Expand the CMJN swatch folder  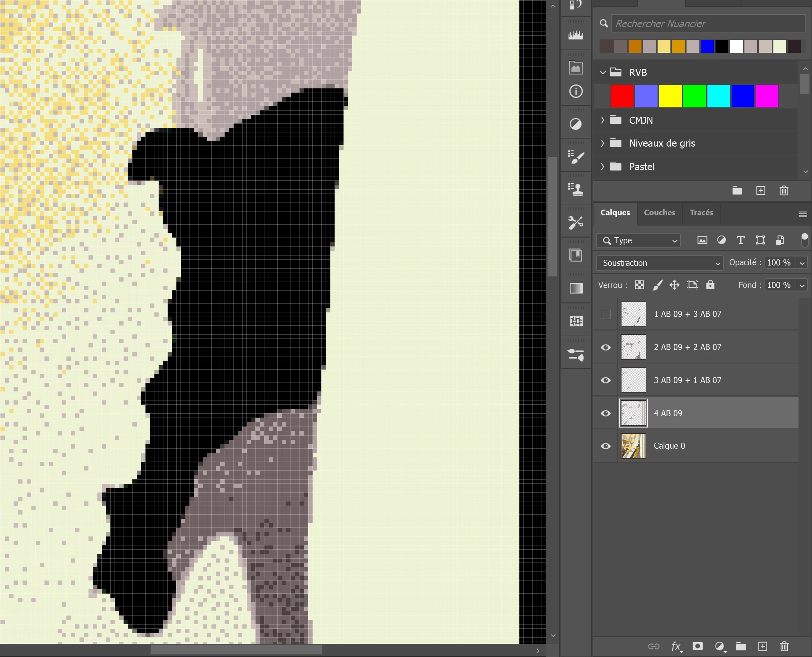(x=603, y=120)
